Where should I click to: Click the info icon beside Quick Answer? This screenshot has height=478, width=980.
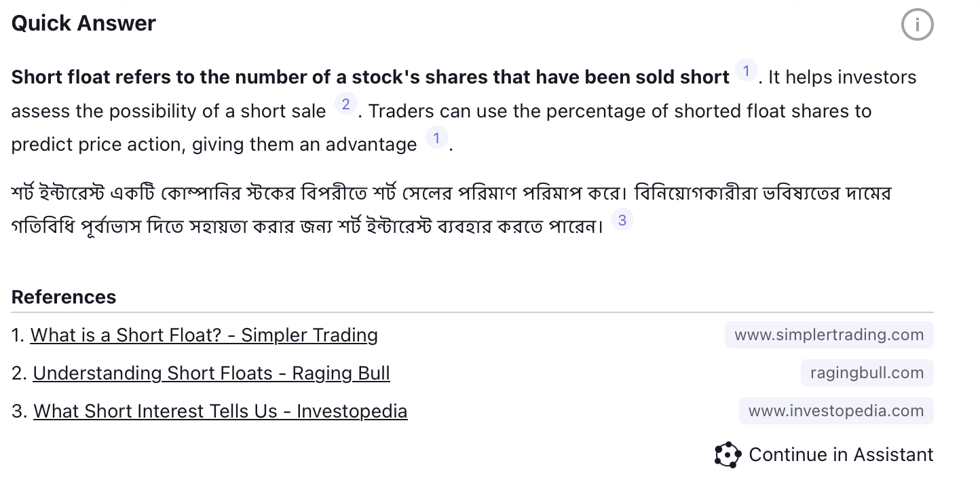pos(917,25)
